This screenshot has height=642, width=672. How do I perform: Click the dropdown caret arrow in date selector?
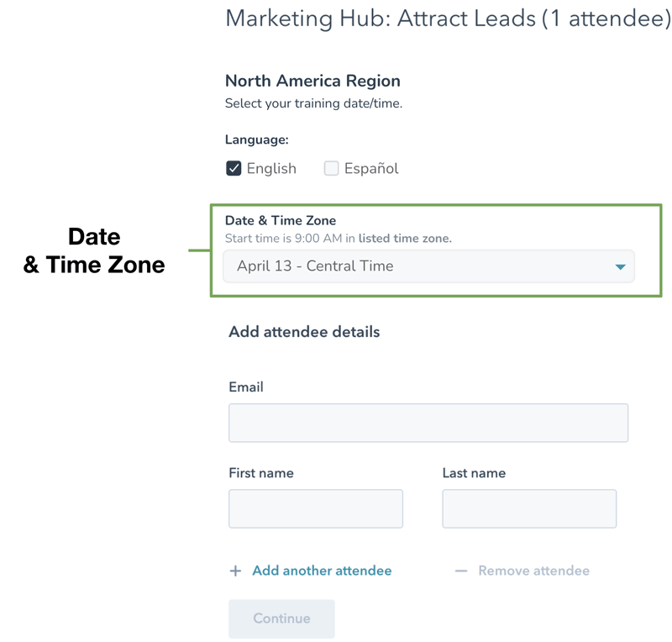point(620,266)
